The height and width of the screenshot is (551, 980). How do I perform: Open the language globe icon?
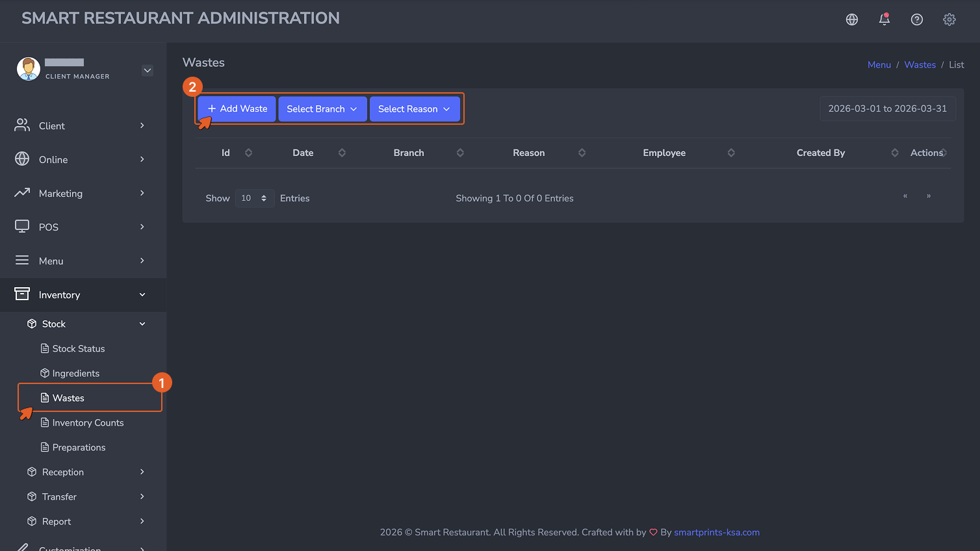pos(852,19)
